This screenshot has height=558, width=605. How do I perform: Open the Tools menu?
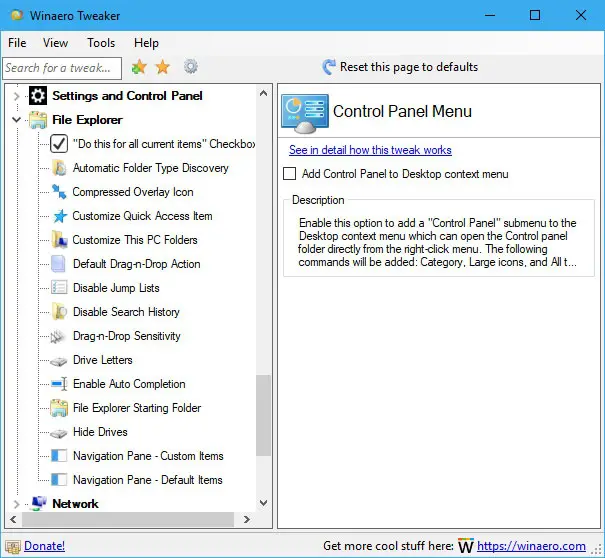pos(101,42)
